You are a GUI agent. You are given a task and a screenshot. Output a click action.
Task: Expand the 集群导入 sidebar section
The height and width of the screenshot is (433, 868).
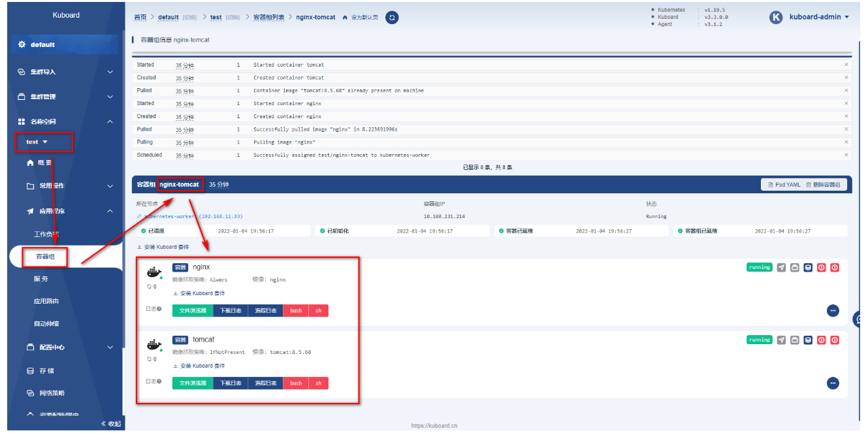(x=65, y=72)
